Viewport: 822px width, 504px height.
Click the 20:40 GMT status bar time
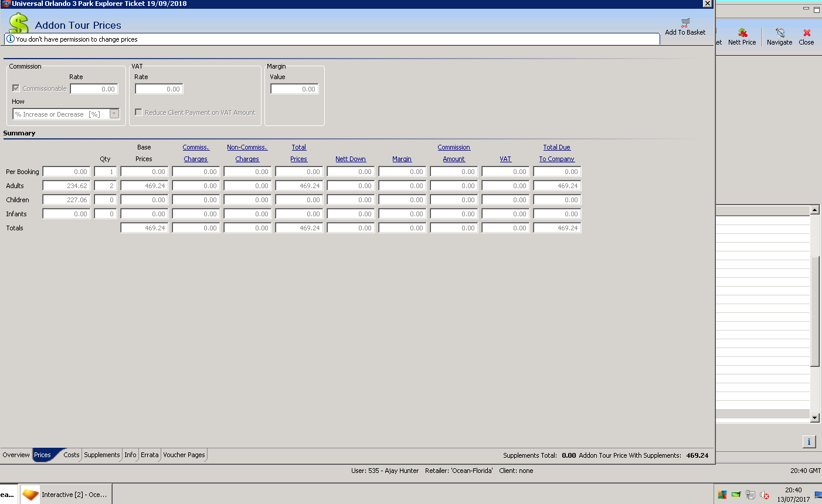tap(806, 471)
